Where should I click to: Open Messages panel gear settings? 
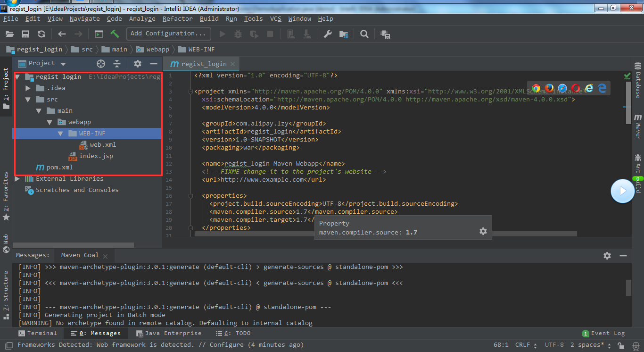(x=607, y=255)
